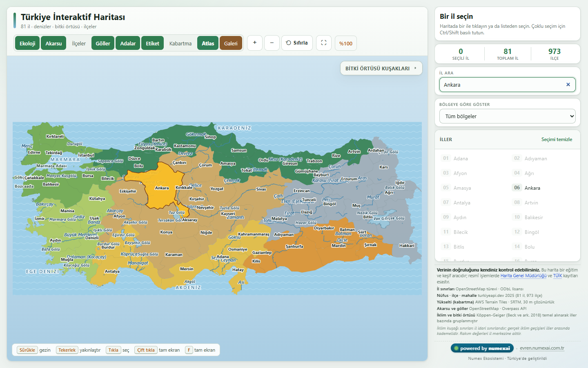
Task: Click Seçimi temizle to clear selection
Action: [x=557, y=139]
